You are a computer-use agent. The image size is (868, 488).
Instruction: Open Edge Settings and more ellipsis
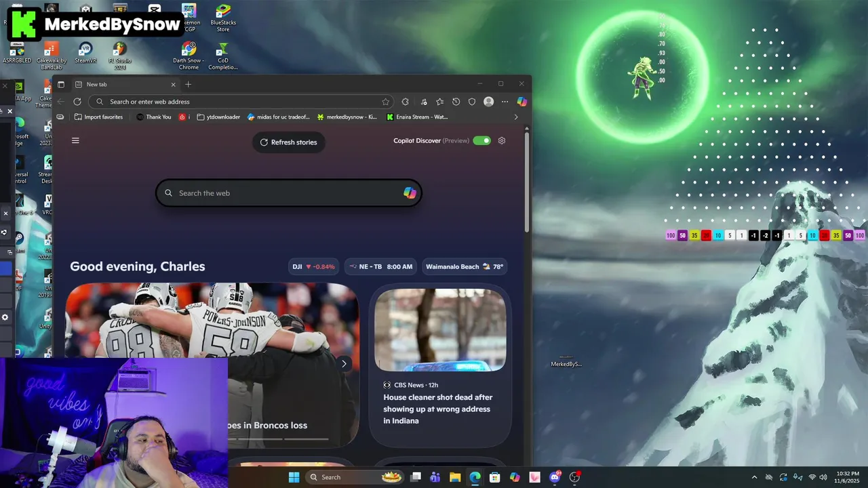(505, 102)
